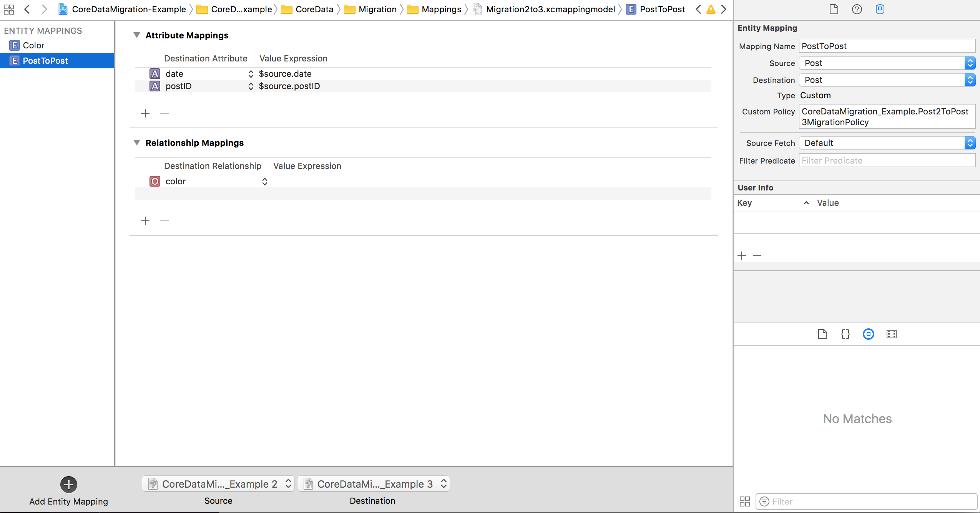Screen dimensions: 980x513
Task: Open the File inspector in the utilities panel
Action: pos(833,9)
